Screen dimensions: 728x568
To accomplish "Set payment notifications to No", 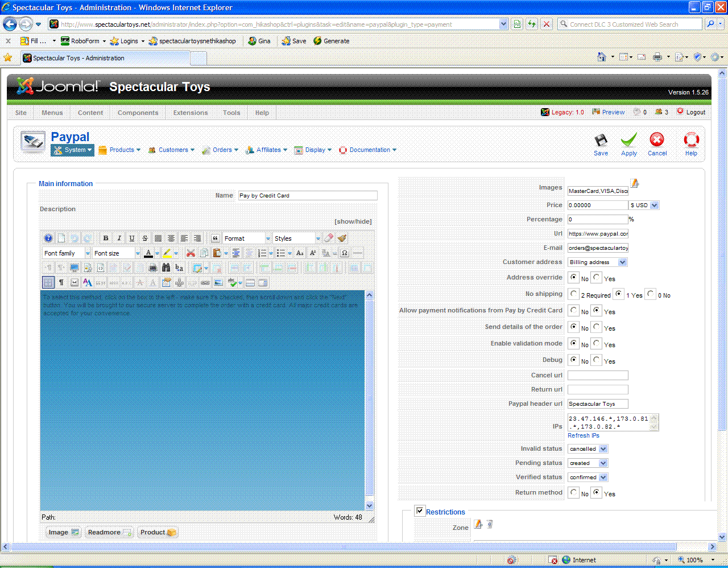I will pyautogui.click(x=574, y=310).
